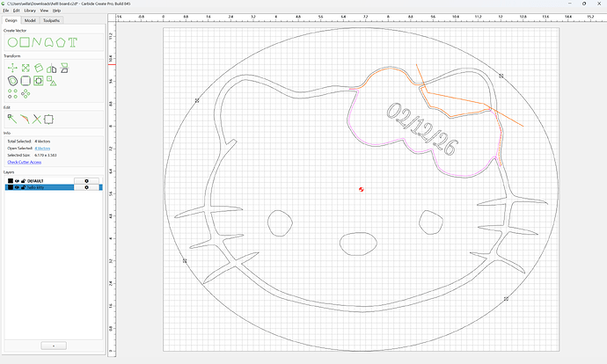Switch to the Toolpaths tab

51,20
